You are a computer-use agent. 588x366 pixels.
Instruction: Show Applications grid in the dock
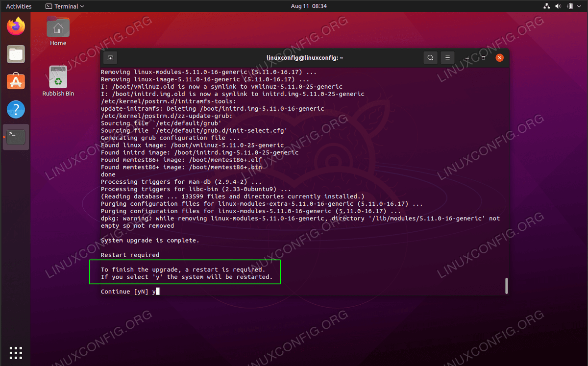(x=16, y=352)
